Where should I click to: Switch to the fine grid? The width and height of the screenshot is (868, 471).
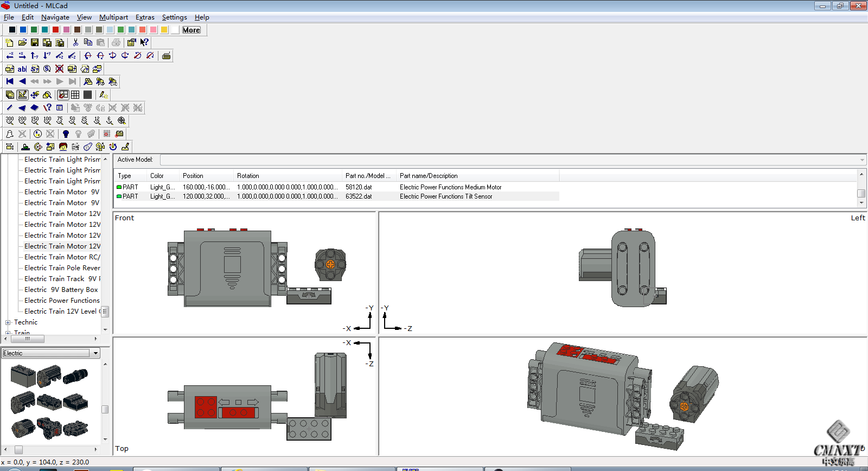pyautogui.click(x=87, y=94)
